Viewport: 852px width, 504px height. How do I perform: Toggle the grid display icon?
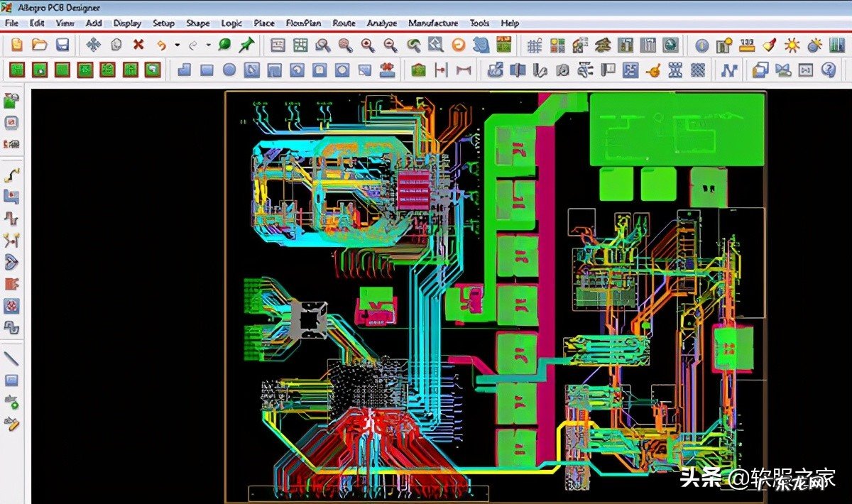point(535,45)
